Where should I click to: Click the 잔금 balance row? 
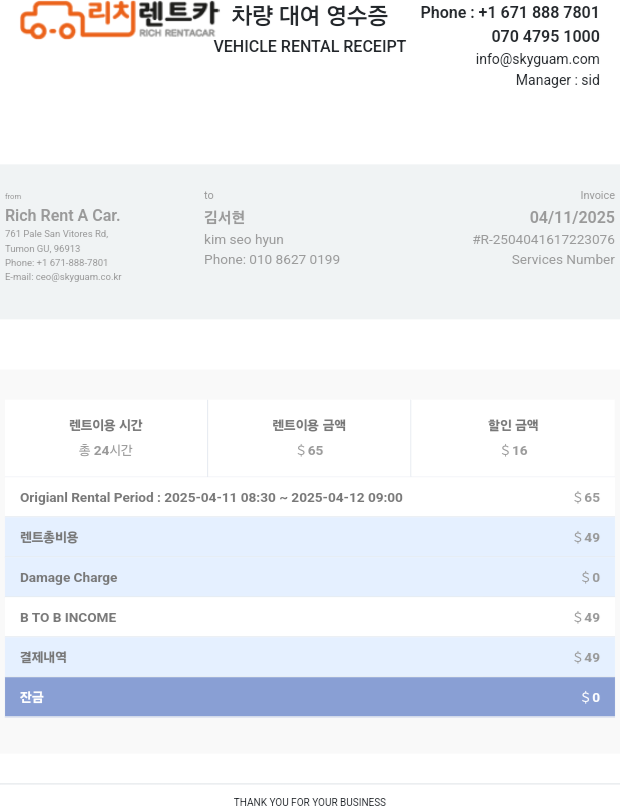coord(310,697)
